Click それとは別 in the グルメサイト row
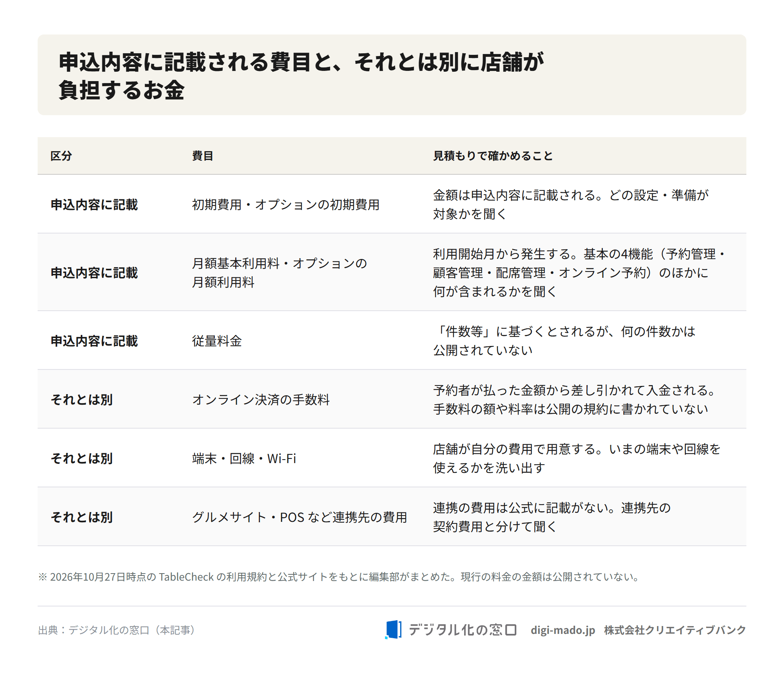The height and width of the screenshot is (677, 784). [x=82, y=517]
